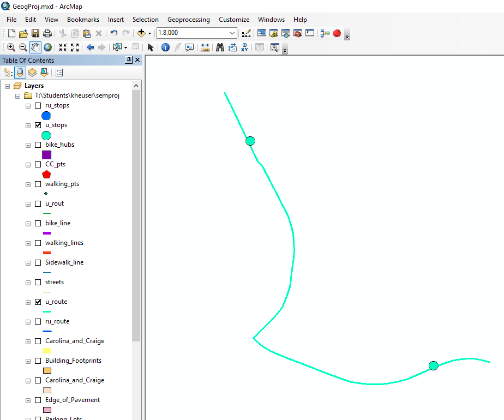Click the red pentagon symbol for CC_pts

46,174
